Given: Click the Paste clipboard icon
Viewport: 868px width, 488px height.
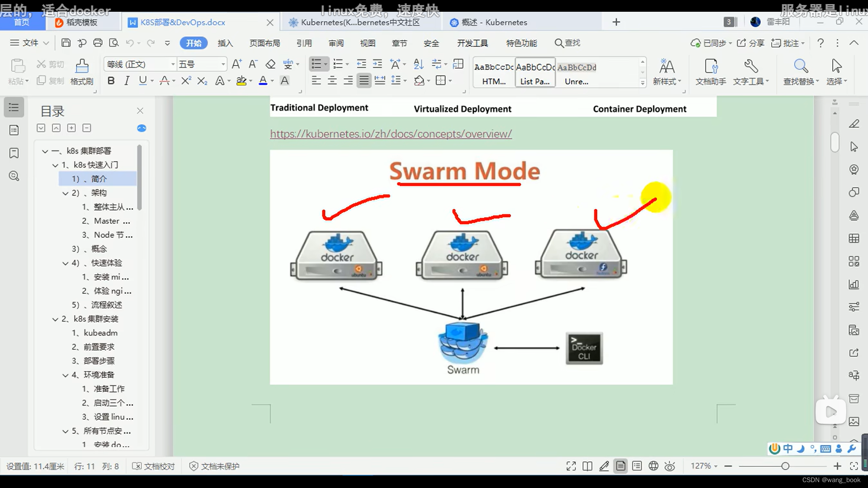Looking at the screenshot, I should [x=18, y=66].
